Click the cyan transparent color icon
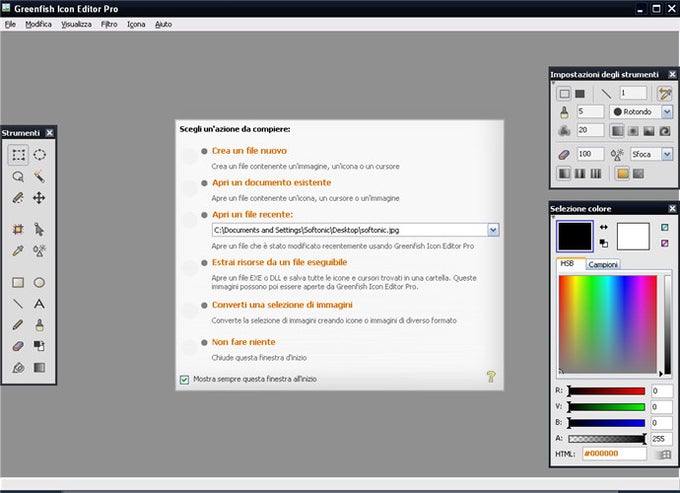This screenshot has height=493, width=680. tap(664, 227)
